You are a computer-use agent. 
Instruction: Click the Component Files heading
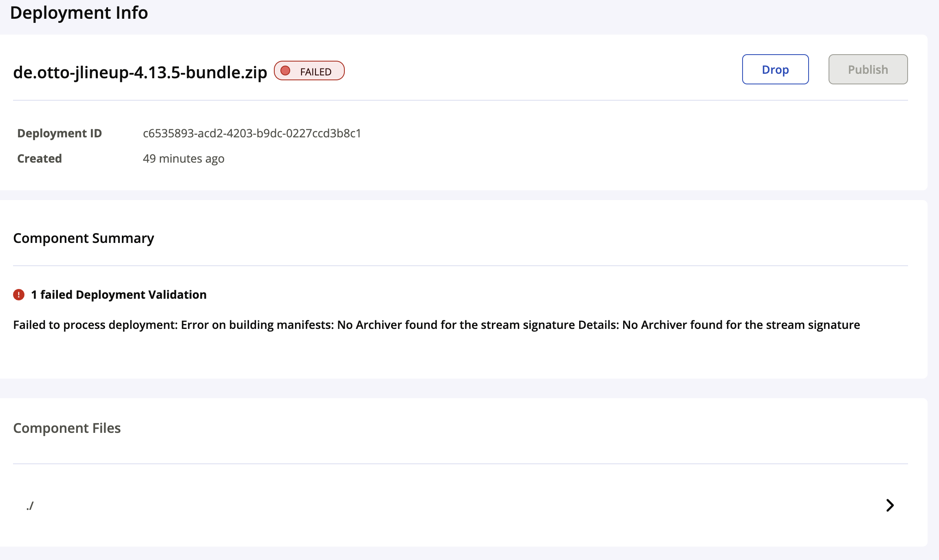tap(67, 428)
